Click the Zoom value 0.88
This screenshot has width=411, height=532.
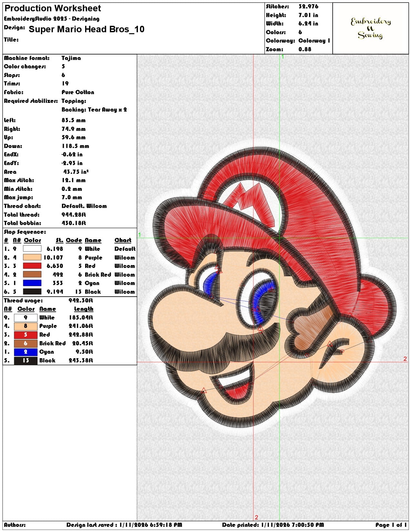[305, 49]
